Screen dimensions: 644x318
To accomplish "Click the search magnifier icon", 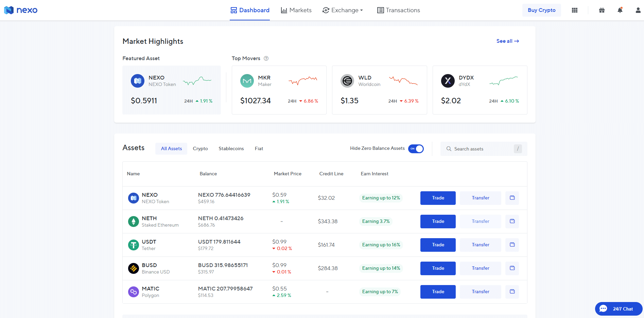I will (x=449, y=149).
